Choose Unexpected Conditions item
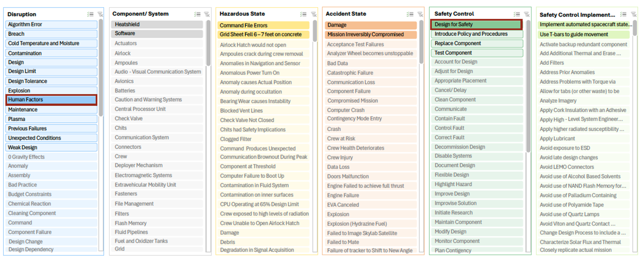 (x=51, y=138)
